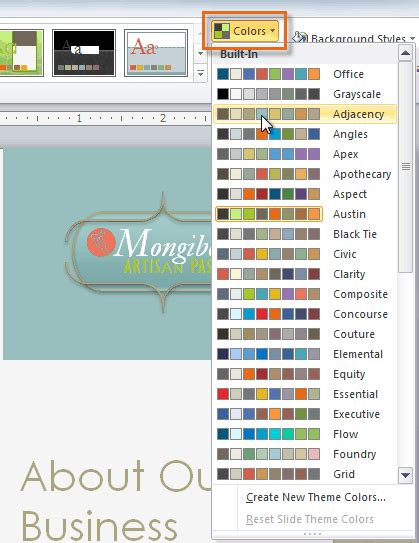Click the Built-In section header
Viewport: 419px width, 543px height.
tap(239, 54)
